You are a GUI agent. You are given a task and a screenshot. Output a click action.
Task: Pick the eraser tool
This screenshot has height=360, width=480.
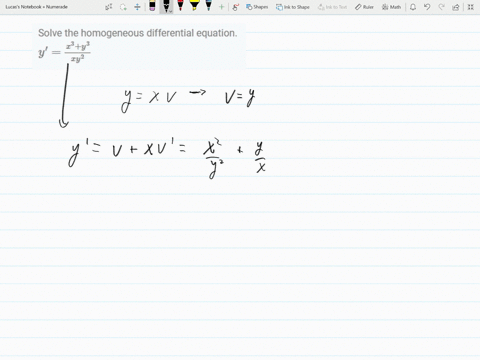pyautogui.click(x=152, y=6)
